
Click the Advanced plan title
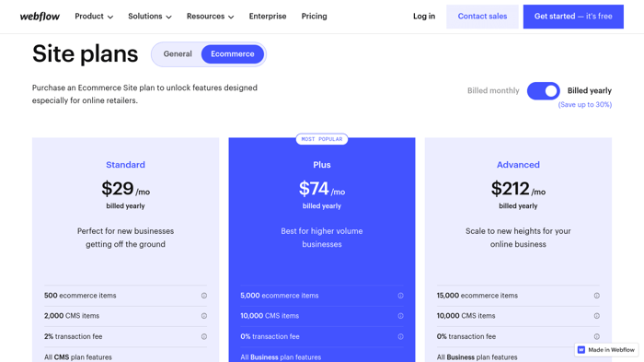point(518,165)
